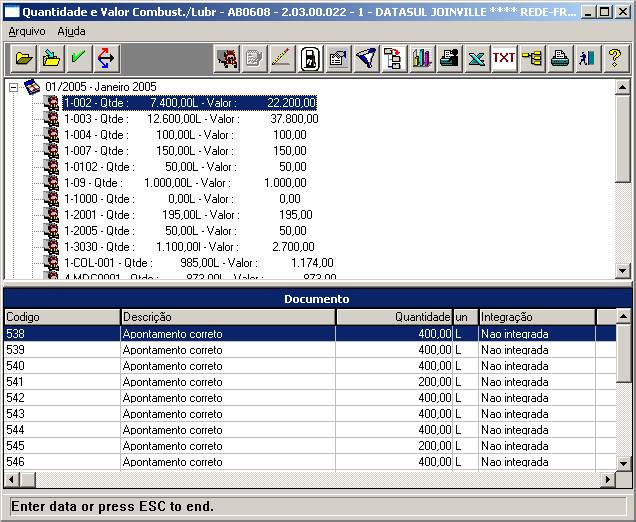Click the Integração column header
636x522 pixels.
point(537,317)
